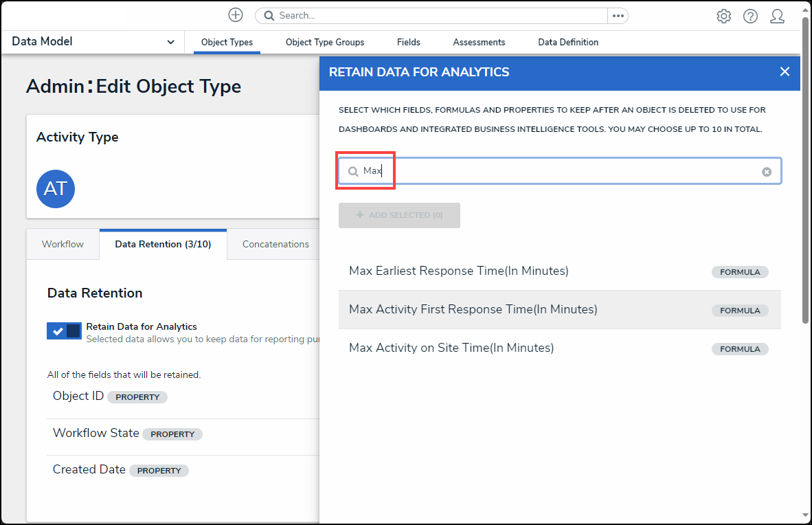Close the Retain Data for Analytics panel
Viewport: 812px width, 525px height.
click(x=785, y=71)
